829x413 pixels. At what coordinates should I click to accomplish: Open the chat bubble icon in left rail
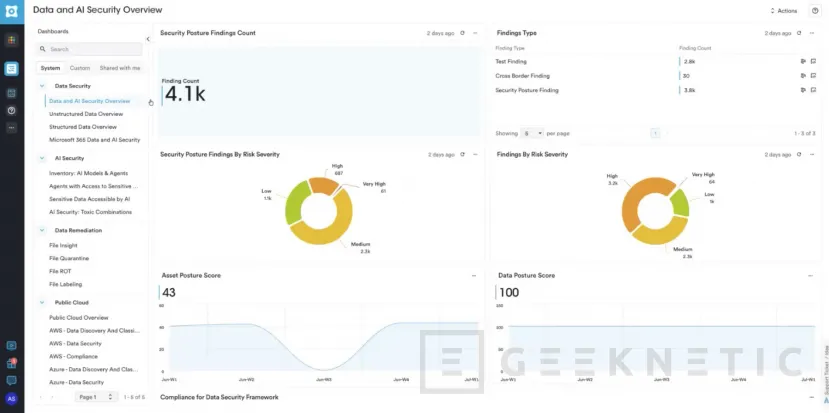pyautogui.click(x=11, y=380)
